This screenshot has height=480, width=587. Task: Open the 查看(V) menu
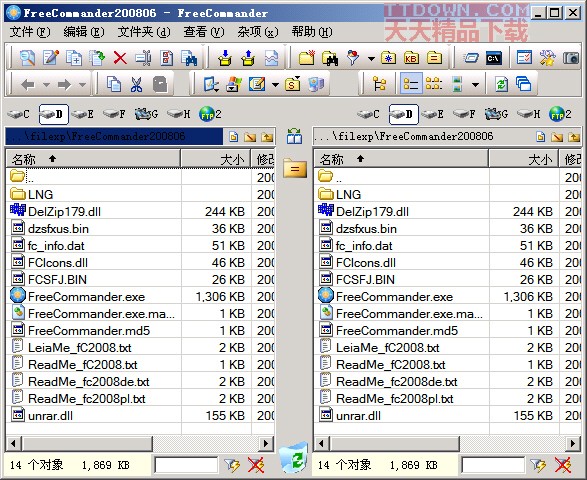tap(203, 32)
